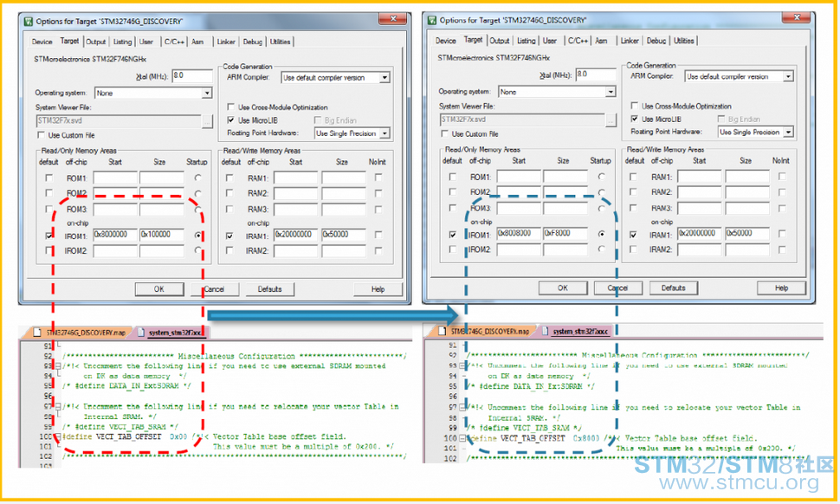Viewport: 840px width, 504px height.
Task: Click IROM1 Start field showing 0x8000000
Action: point(115,236)
